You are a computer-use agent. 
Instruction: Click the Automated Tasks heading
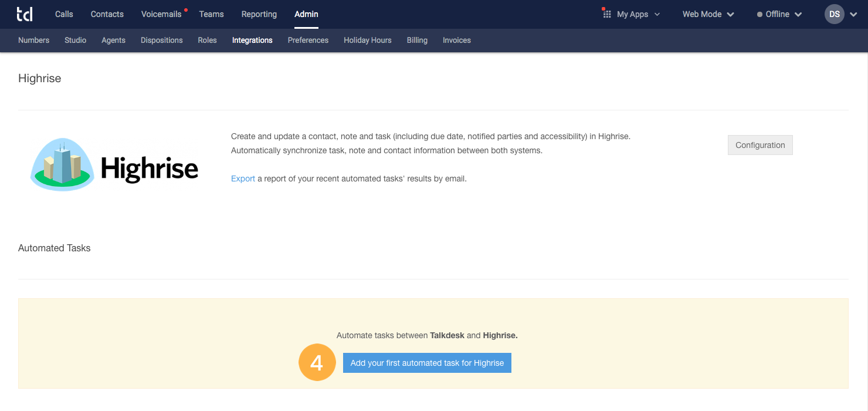pyautogui.click(x=54, y=248)
